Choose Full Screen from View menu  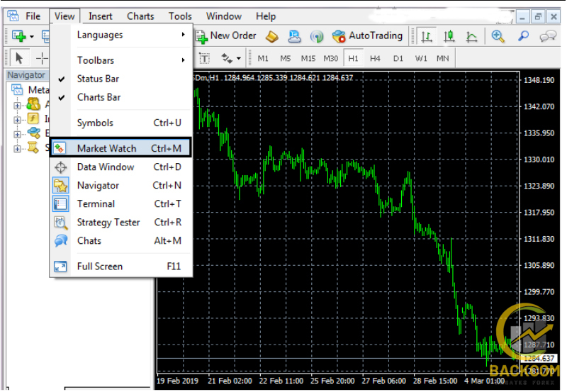(120, 267)
